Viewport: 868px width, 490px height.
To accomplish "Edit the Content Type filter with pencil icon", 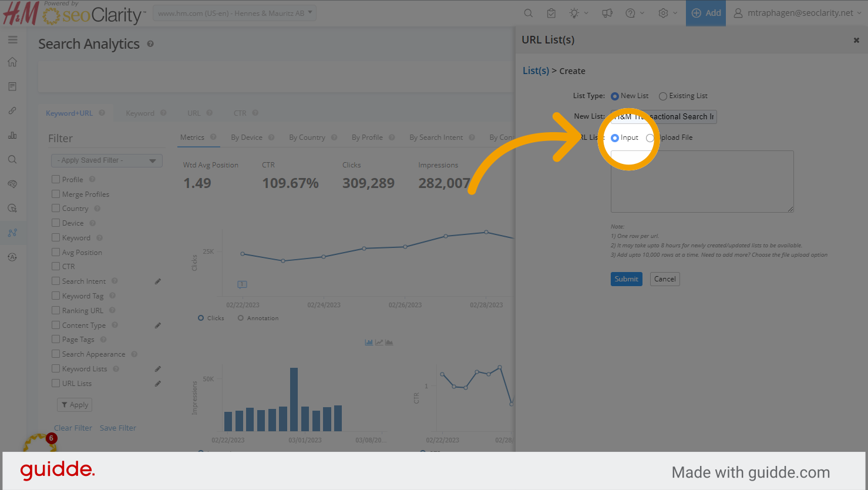I will 158,325.
